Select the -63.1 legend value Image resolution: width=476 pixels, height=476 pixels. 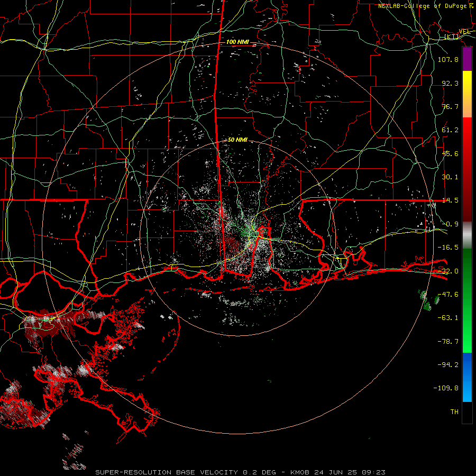coord(448,318)
